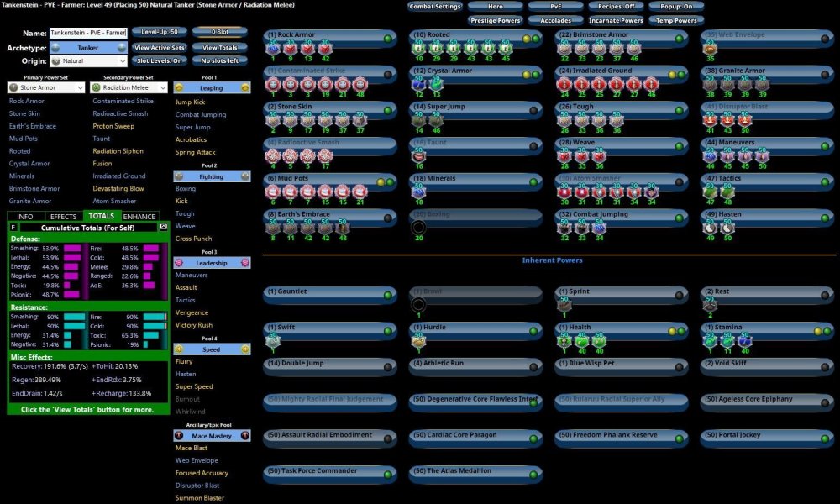Click the Web Envelope enhancement slot icon
Viewport: 840px width, 504px height.
(709, 49)
